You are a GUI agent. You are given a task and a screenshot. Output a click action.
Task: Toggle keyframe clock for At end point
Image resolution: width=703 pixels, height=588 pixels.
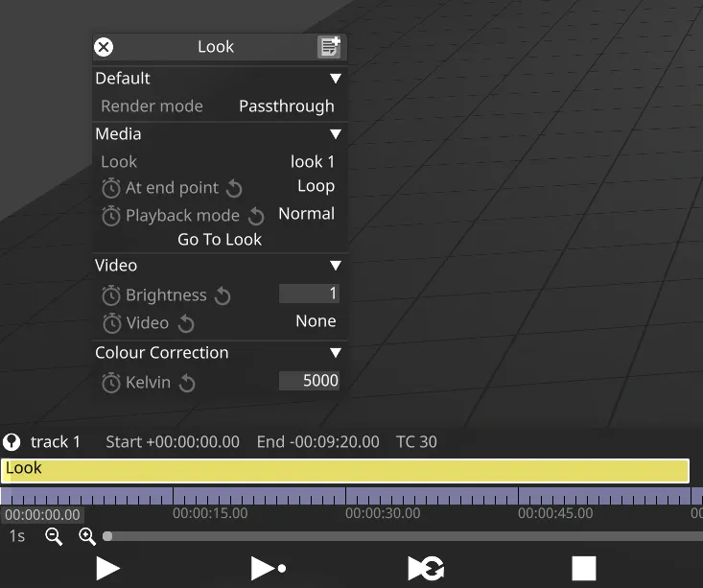[x=110, y=188]
